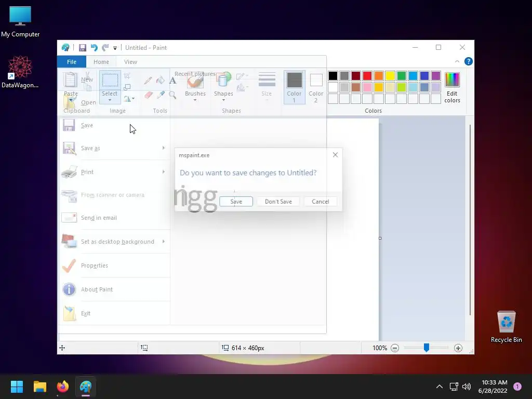Select the Text tool

pos(172,81)
